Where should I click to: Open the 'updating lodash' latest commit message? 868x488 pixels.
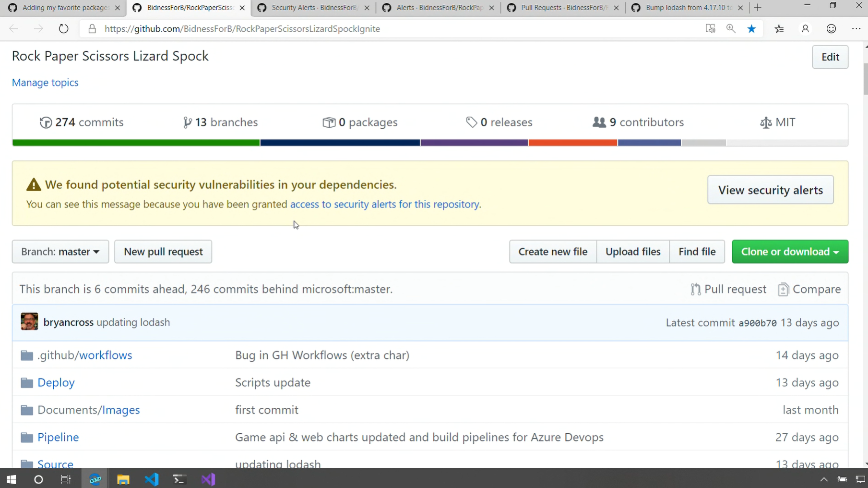tap(133, 322)
